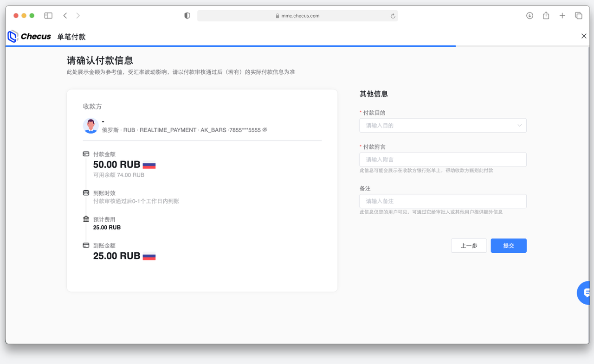Open a new Safari tab
The image size is (594, 364).
point(562,16)
